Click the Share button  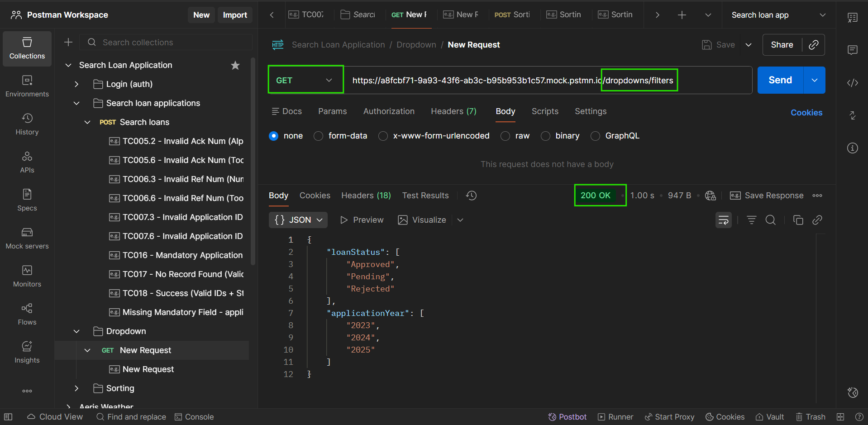782,45
